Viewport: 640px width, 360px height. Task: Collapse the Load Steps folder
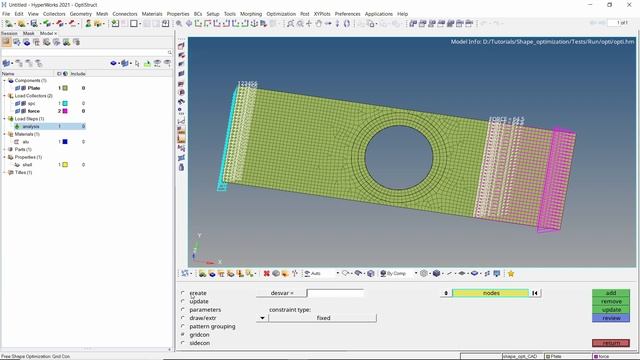coord(4,119)
